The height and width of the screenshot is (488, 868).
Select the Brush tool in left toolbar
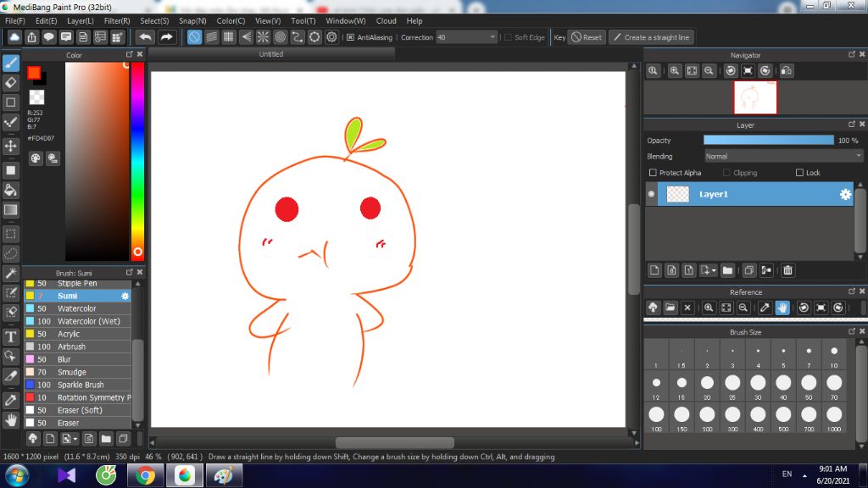coord(10,63)
